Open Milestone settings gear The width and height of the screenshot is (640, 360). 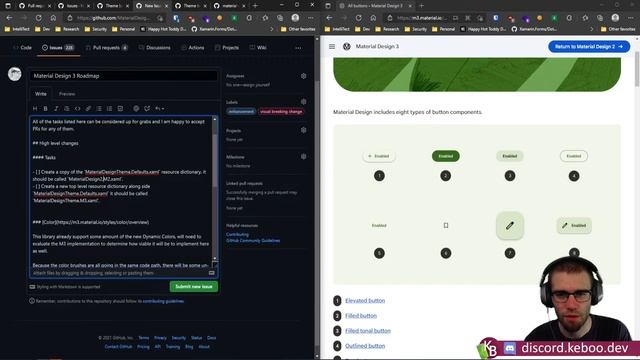304,157
